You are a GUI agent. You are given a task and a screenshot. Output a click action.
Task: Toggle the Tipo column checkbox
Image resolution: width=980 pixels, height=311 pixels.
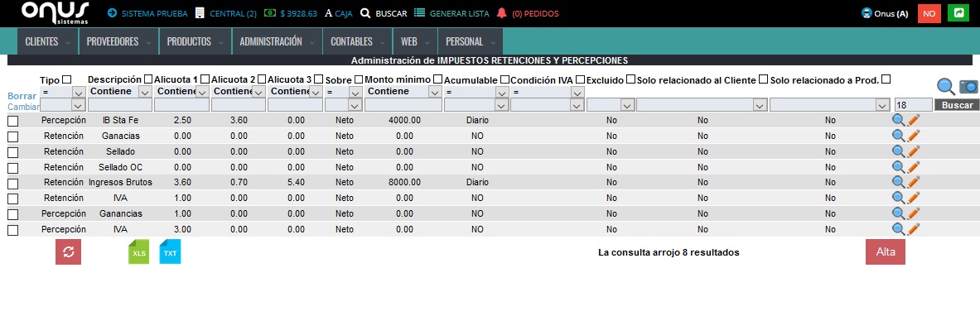(x=67, y=79)
